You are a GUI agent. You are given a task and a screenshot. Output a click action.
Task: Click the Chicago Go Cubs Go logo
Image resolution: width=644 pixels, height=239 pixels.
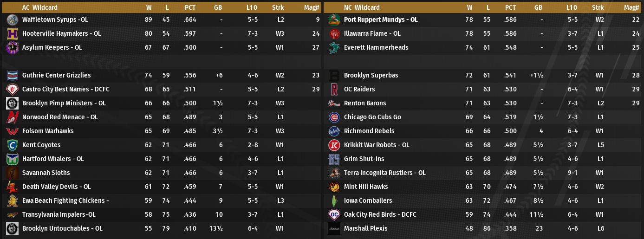coord(334,117)
